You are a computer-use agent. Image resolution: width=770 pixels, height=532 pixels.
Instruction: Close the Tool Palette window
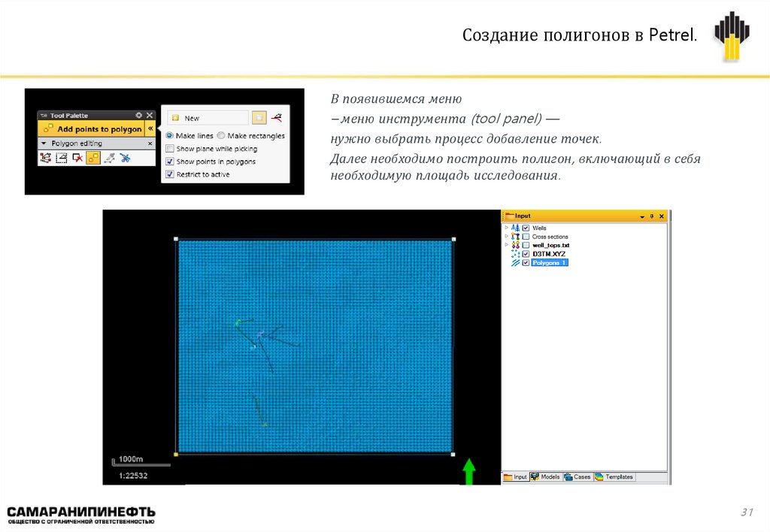150,115
